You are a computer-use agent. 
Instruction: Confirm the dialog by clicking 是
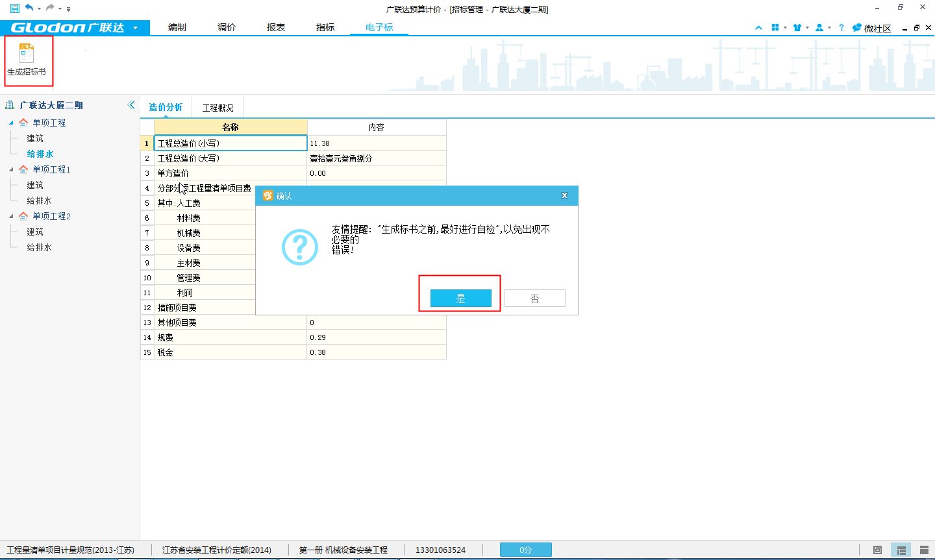click(460, 298)
